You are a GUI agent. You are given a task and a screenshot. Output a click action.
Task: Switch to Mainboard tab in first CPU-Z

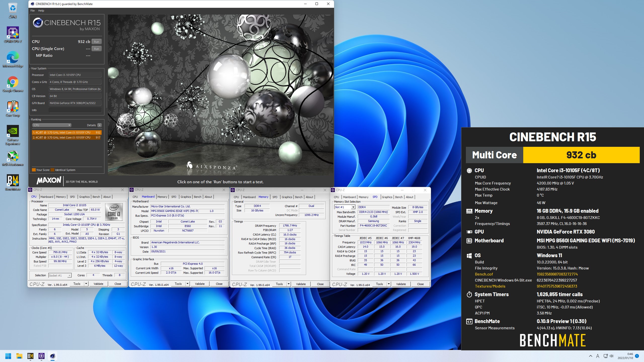pyautogui.click(x=47, y=197)
